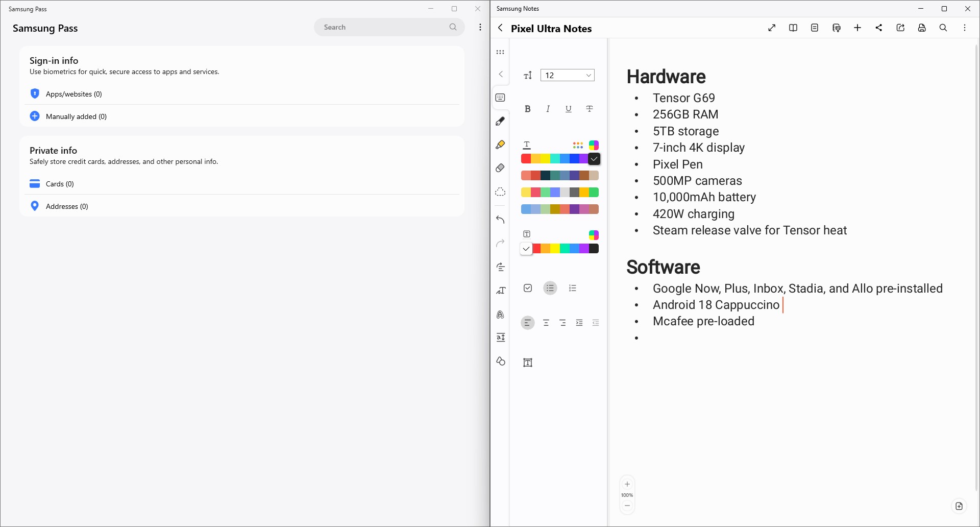
Task: Pick the red text color swatch
Action: 526,159
